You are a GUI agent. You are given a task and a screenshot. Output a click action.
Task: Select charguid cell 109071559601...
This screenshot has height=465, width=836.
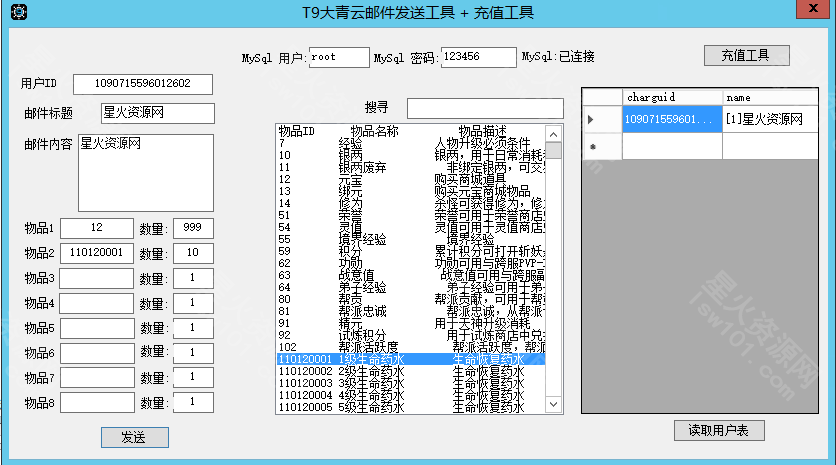tap(672, 119)
